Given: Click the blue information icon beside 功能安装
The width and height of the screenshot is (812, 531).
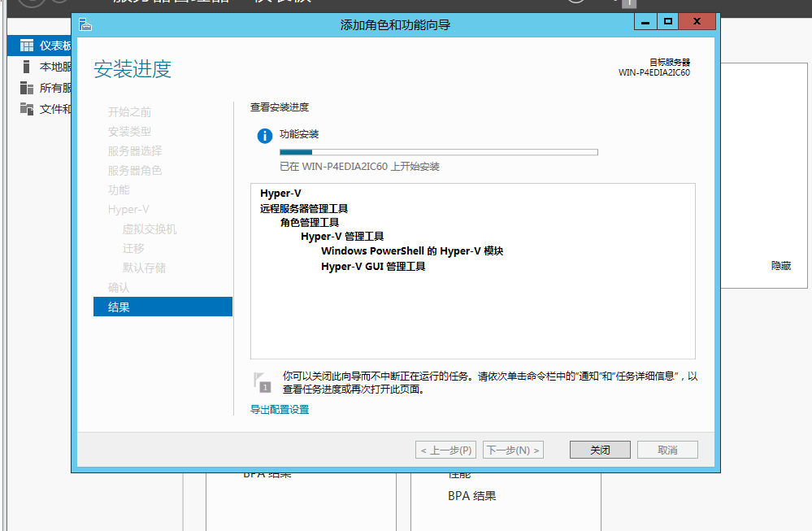Looking at the screenshot, I should pyautogui.click(x=265, y=136).
